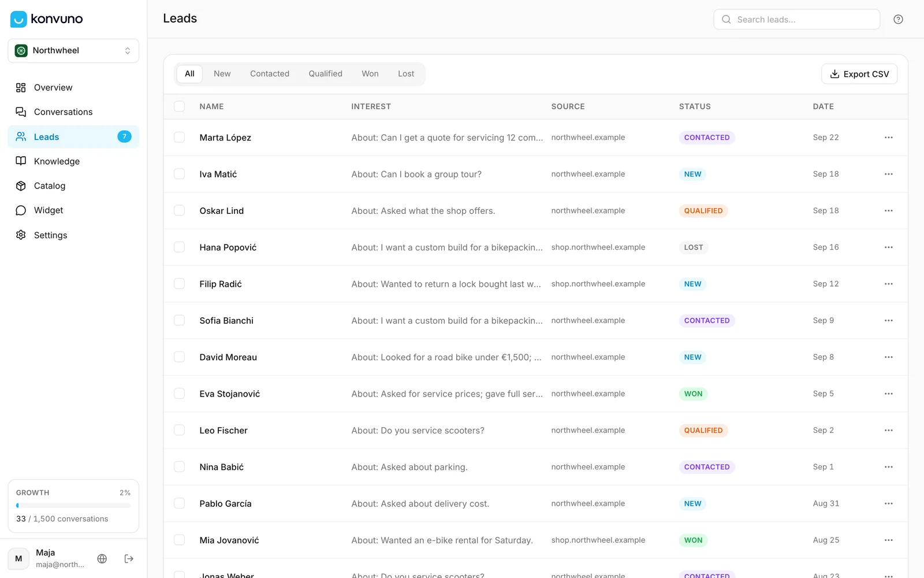
Task: Click the Name column header
Action: (x=211, y=107)
